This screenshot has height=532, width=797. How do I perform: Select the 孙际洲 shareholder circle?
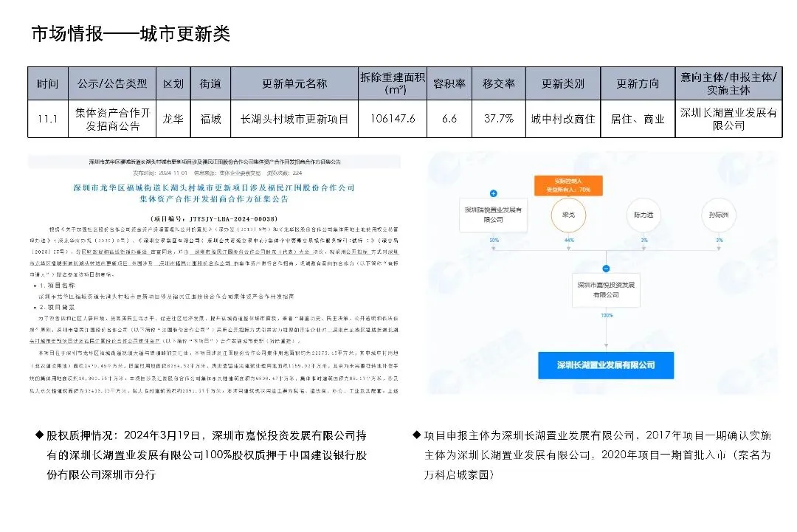pos(718,215)
